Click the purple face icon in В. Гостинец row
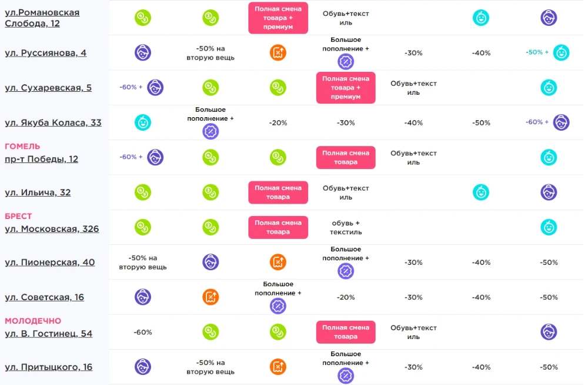588x385 pixels. click(549, 332)
